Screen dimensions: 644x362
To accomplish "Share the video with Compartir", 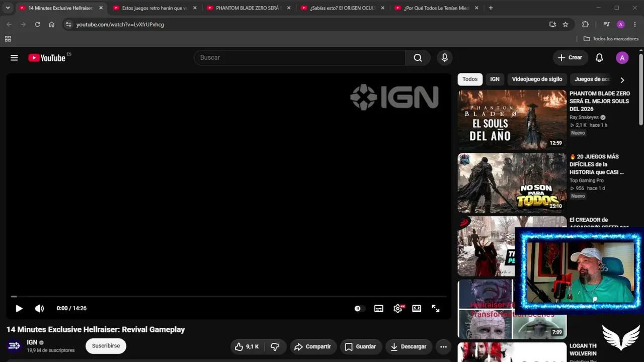I will pyautogui.click(x=312, y=346).
